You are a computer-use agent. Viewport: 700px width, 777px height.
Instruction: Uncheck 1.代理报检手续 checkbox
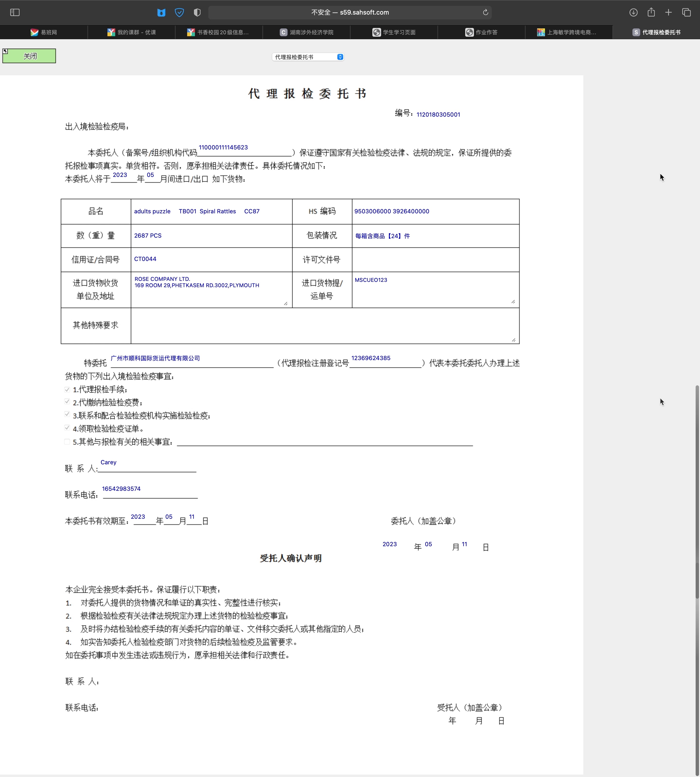click(67, 389)
